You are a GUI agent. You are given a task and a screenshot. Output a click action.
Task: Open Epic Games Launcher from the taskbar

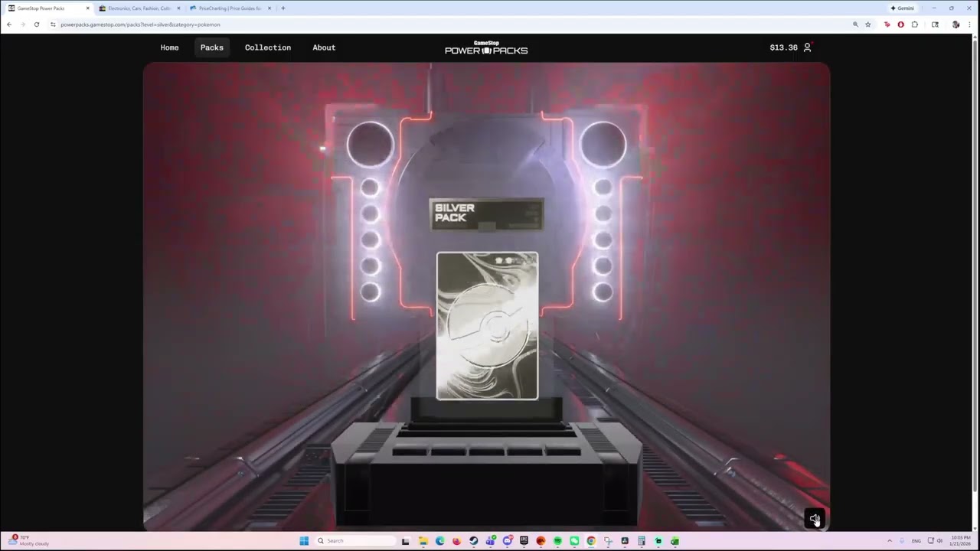tap(524, 541)
